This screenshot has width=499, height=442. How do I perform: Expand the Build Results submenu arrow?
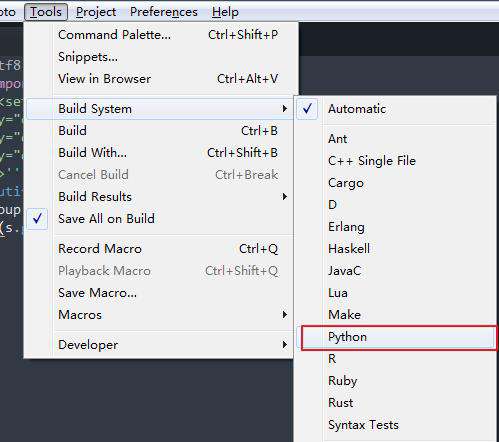284,197
